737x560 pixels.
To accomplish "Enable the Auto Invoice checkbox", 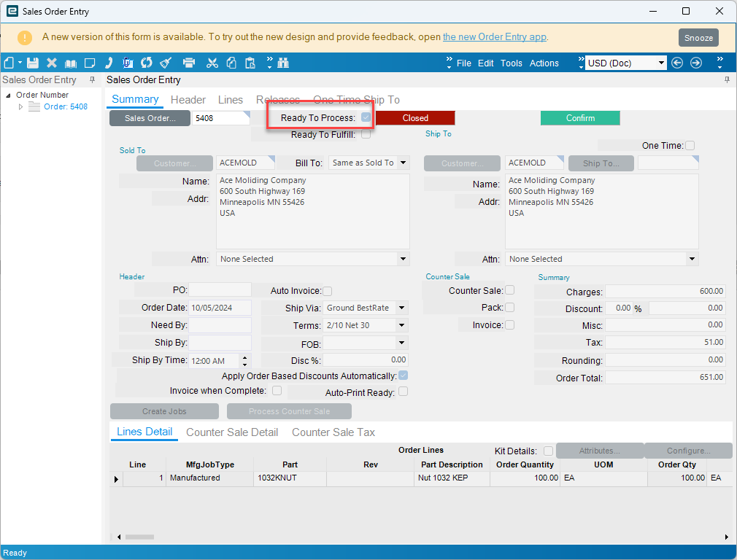I will (328, 291).
